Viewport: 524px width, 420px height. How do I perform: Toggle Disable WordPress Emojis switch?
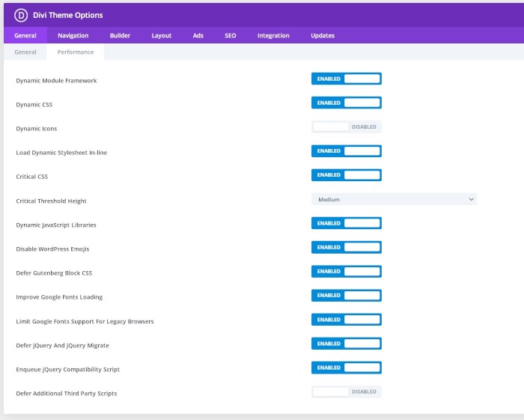[347, 247]
